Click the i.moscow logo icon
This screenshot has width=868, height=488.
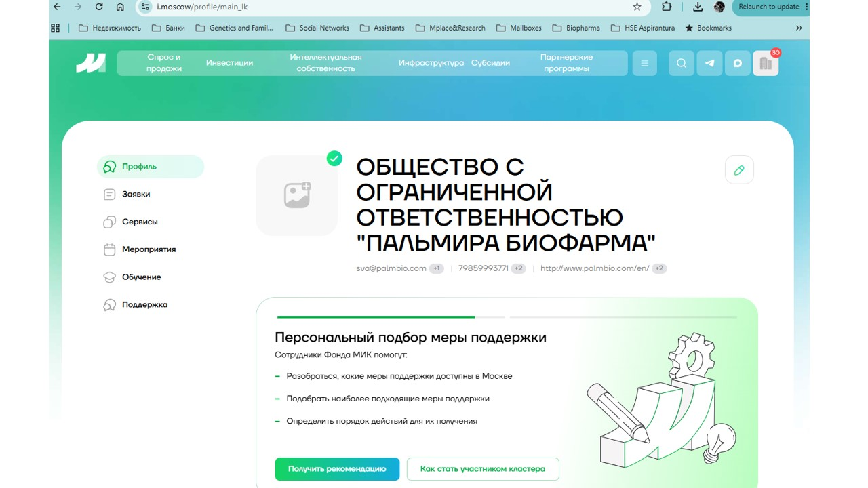[x=91, y=63]
